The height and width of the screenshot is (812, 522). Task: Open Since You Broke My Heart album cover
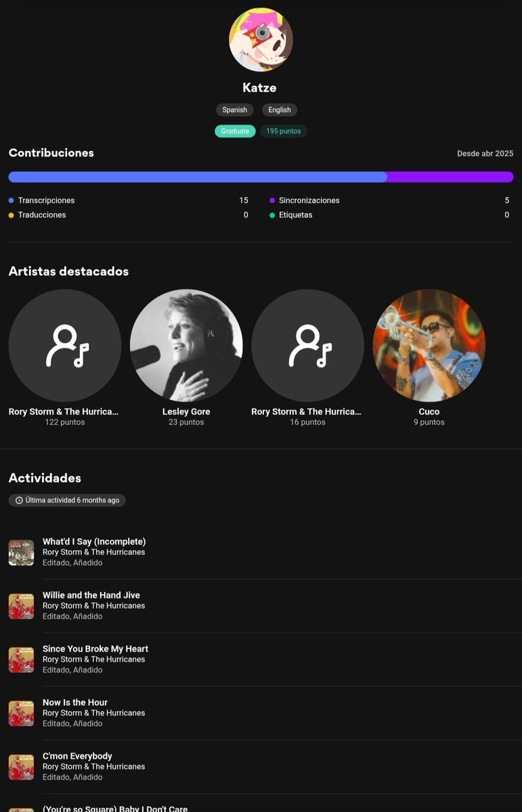tap(21, 660)
